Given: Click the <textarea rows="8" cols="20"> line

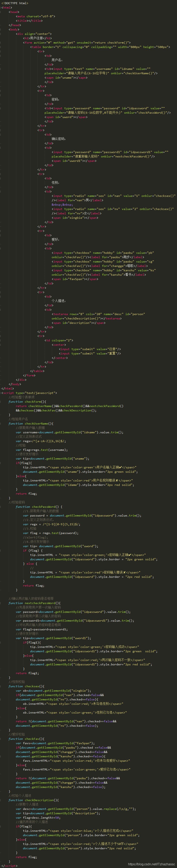Looking at the screenshot, I should point(98,314).
